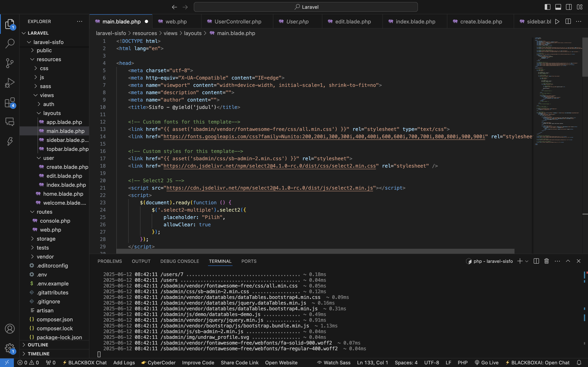Split the editor with the top-right icon
Image resolution: width=588 pixels, height=367 pixels.
(568, 21)
